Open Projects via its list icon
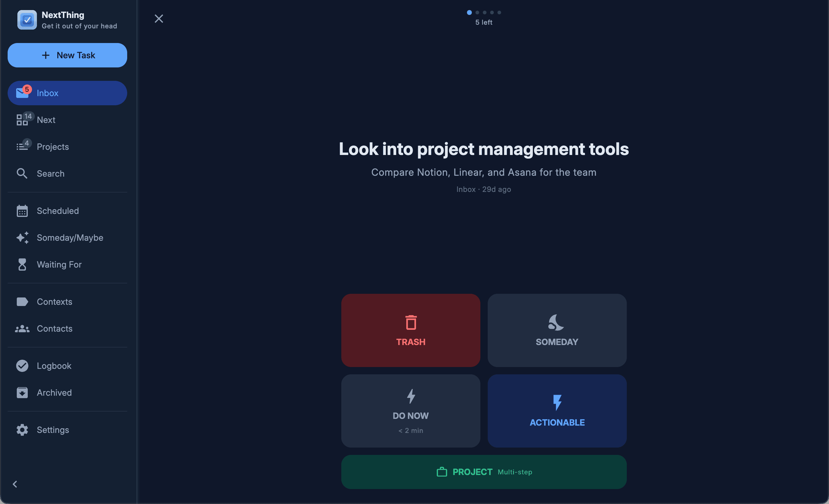Viewport: 829px width, 504px height. click(22, 147)
